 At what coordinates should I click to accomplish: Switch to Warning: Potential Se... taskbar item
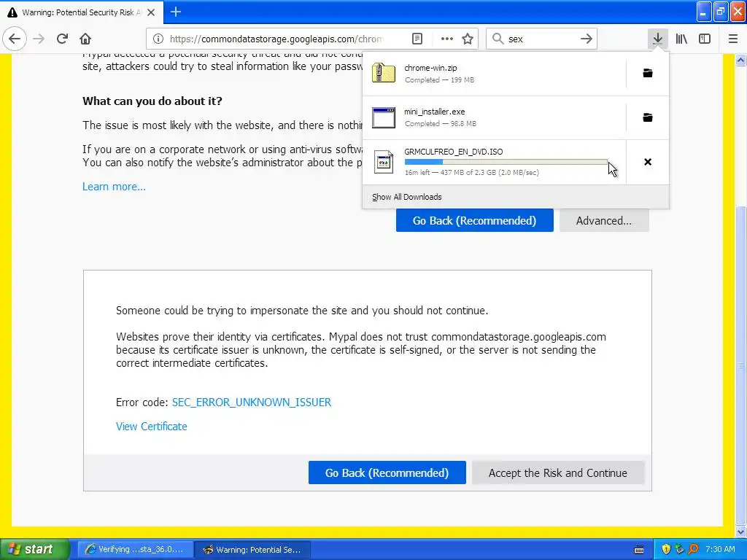[x=254, y=550]
